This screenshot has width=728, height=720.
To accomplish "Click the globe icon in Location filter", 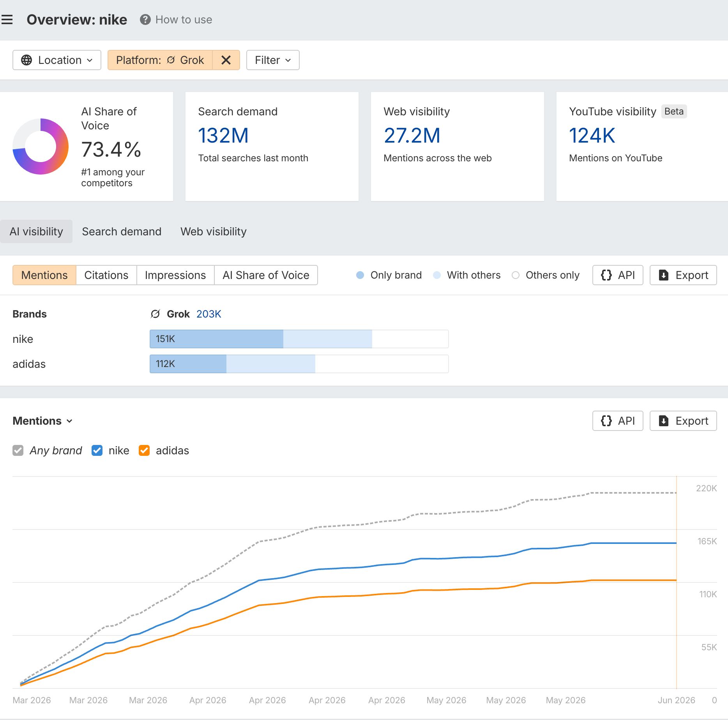I will click(x=27, y=60).
